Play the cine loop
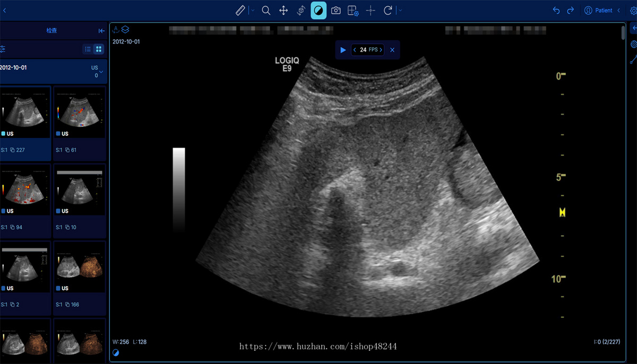The width and height of the screenshot is (637, 364). [343, 50]
